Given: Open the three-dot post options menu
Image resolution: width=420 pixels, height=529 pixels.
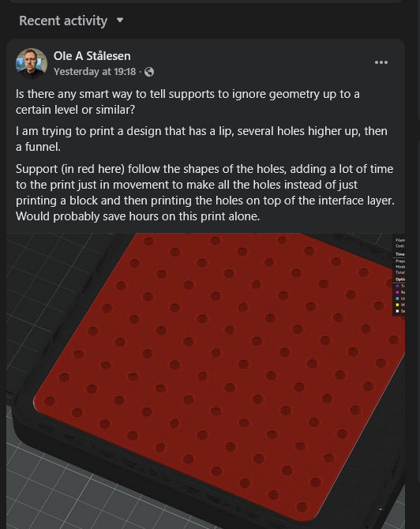Looking at the screenshot, I should click(x=381, y=62).
